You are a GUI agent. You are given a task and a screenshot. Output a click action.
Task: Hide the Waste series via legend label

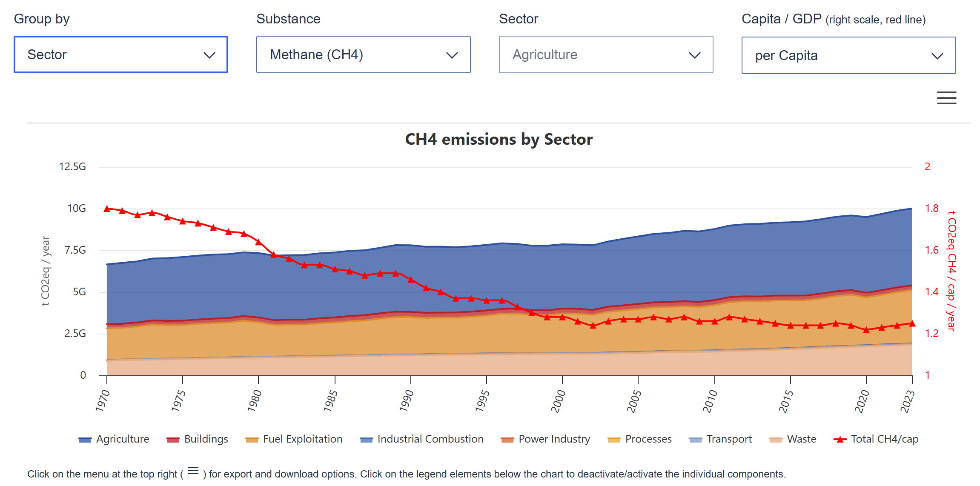(x=801, y=439)
